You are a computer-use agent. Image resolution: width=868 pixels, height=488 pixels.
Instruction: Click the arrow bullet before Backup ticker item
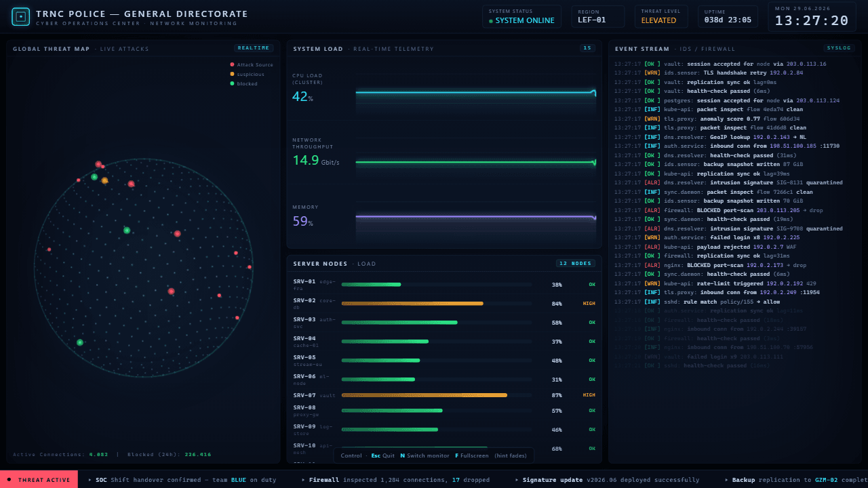point(726,480)
